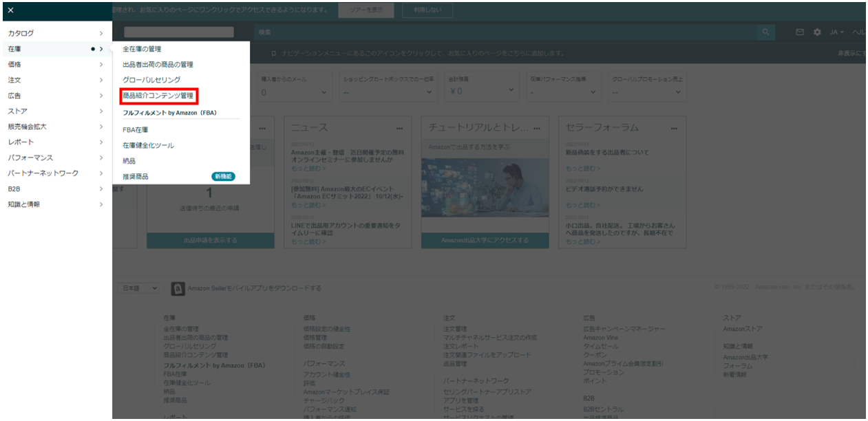Click Amazon出品大学にアクセスする button

click(485, 240)
